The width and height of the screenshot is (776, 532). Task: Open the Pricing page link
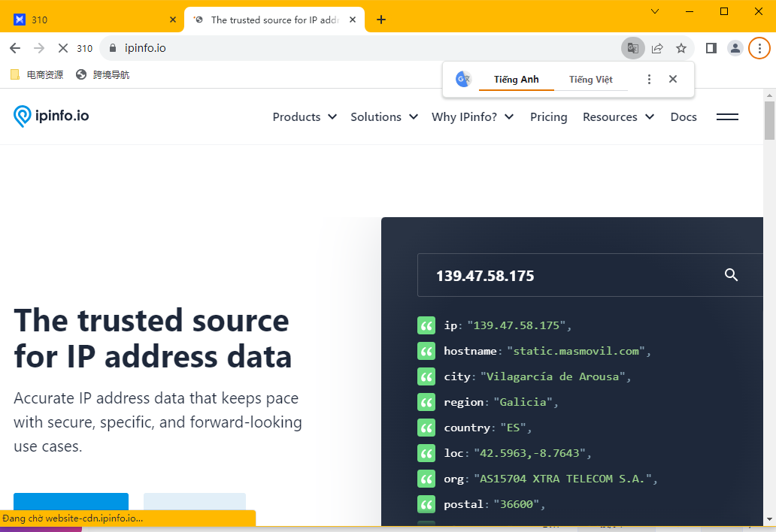[x=548, y=116]
